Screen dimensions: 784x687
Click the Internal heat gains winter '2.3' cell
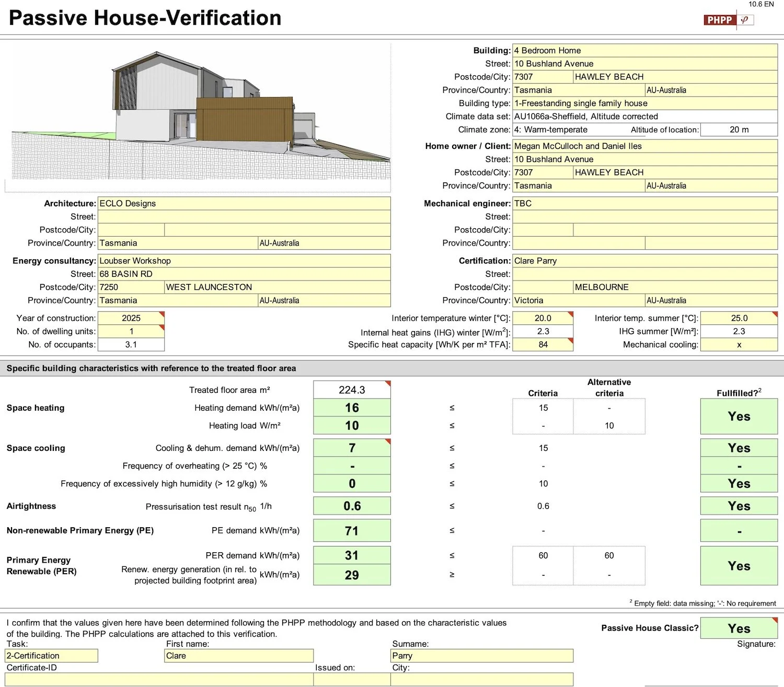[543, 331]
